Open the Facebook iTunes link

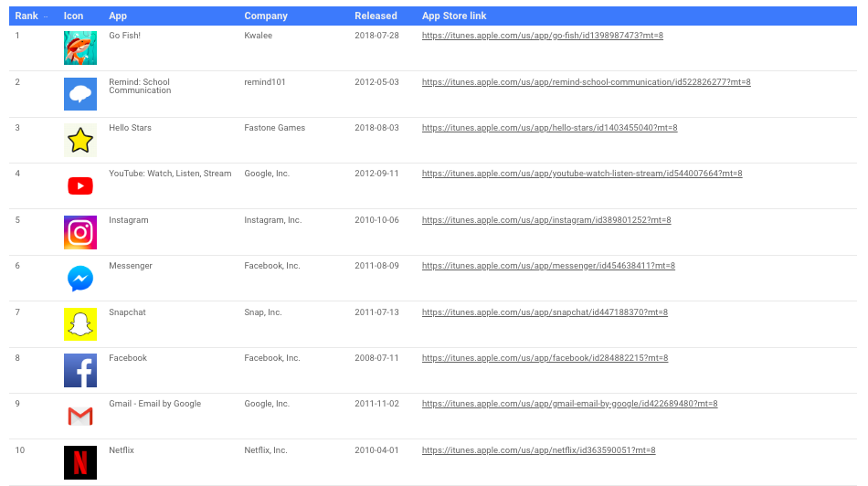click(545, 358)
